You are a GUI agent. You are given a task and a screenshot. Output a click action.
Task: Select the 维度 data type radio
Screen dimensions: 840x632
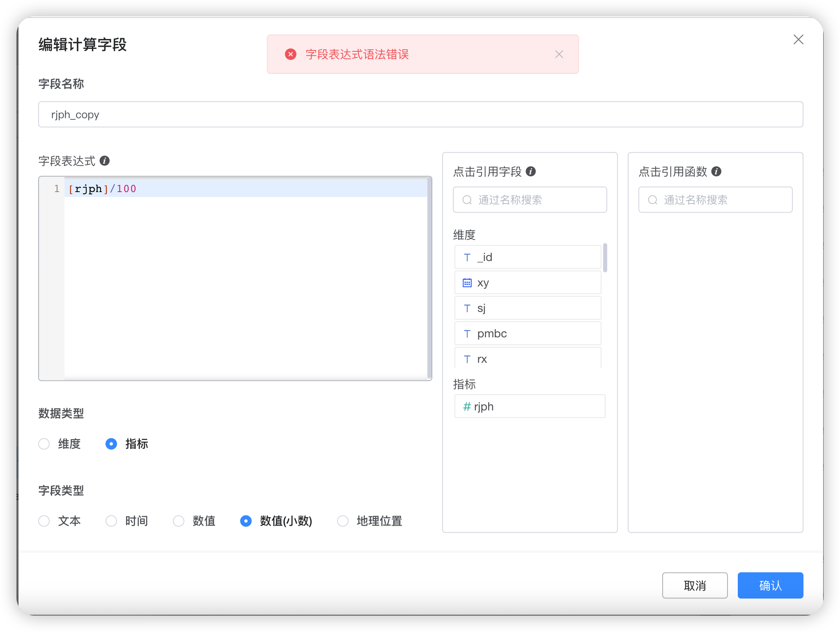pos(44,444)
